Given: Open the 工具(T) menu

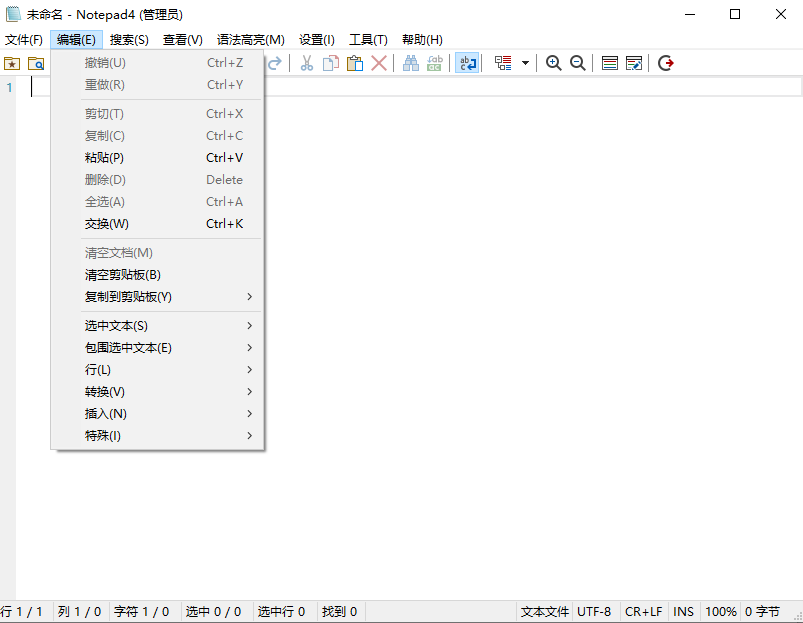Looking at the screenshot, I should [x=368, y=40].
